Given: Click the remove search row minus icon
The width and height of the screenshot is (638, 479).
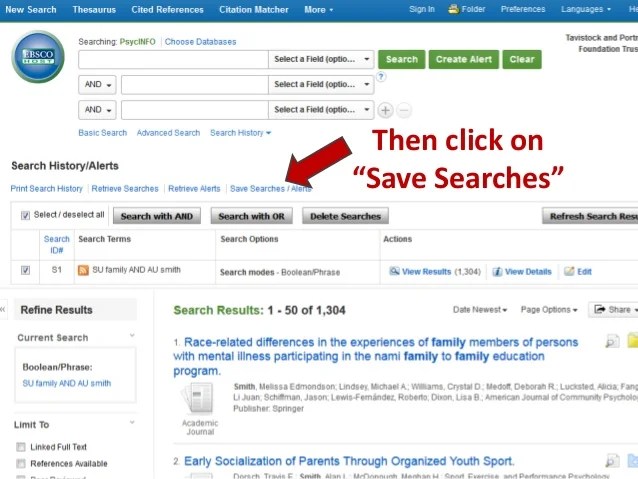Looking at the screenshot, I should [x=404, y=110].
